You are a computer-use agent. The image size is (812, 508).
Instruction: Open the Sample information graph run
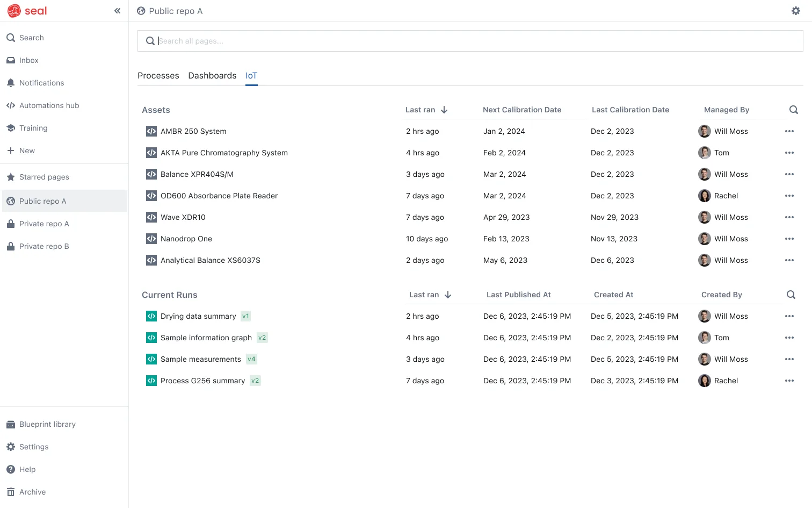pyautogui.click(x=206, y=338)
